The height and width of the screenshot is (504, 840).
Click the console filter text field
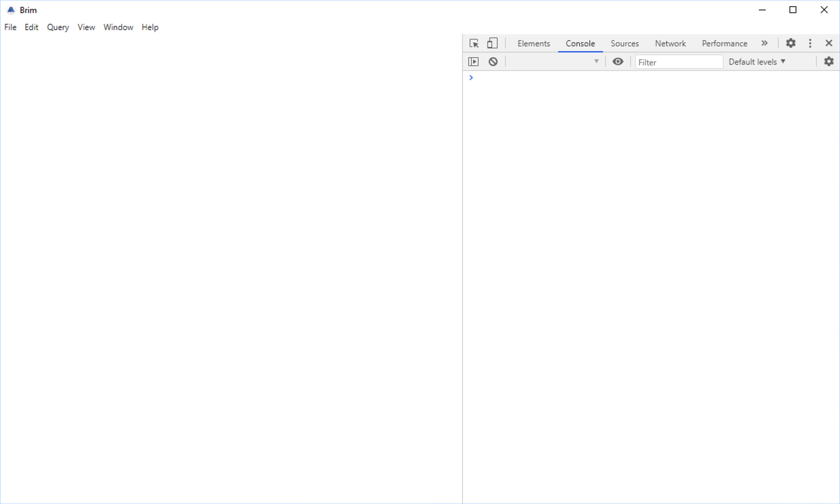(x=679, y=61)
